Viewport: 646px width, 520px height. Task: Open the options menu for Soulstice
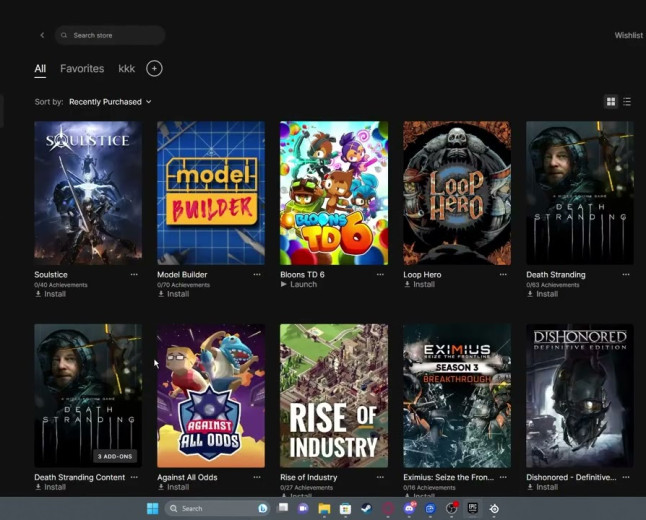pyautogui.click(x=134, y=274)
